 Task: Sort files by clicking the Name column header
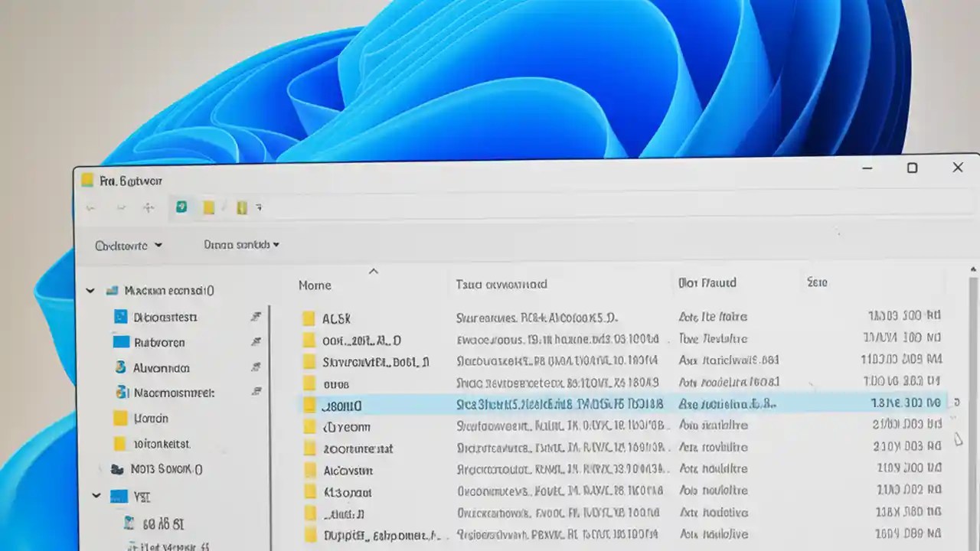pos(315,284)
